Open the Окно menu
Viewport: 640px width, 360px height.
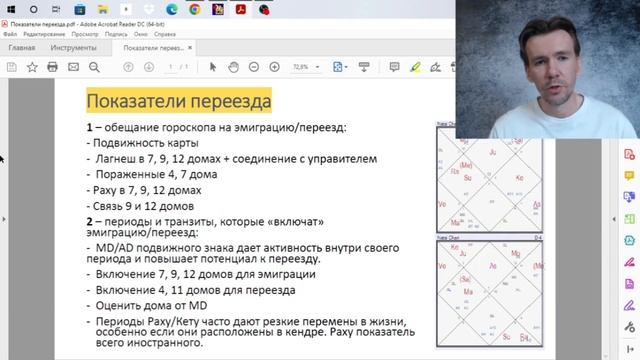[x=140, y=34]
